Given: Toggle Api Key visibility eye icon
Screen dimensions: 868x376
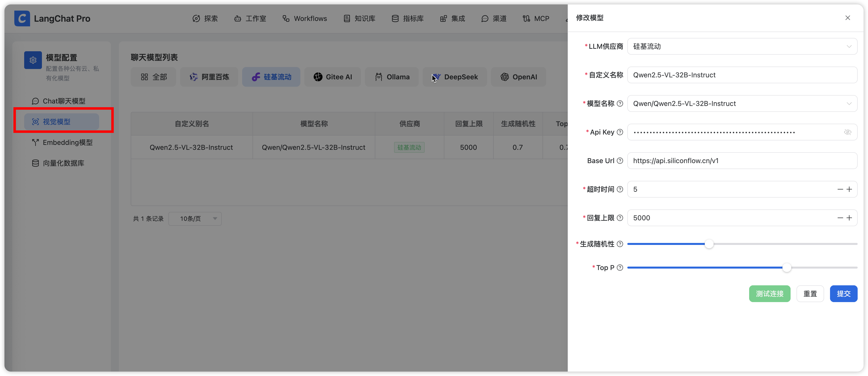Looking at the screenshot, I should coord(848,132).
